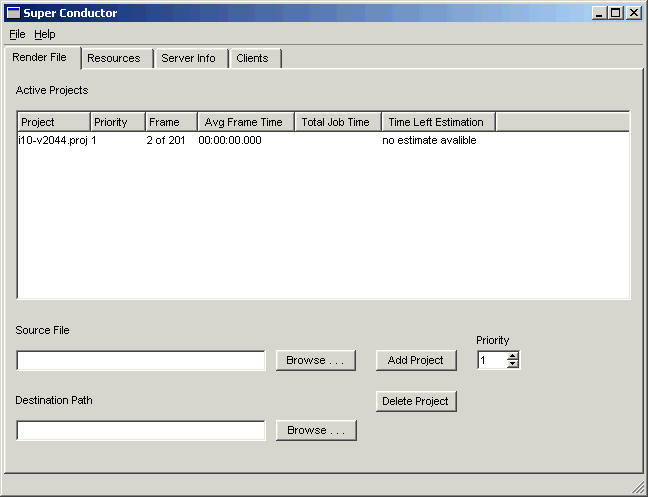Viewport: 648px width, 497px height.
Task: Open the Help menu
Action: [x=45, y=34]
